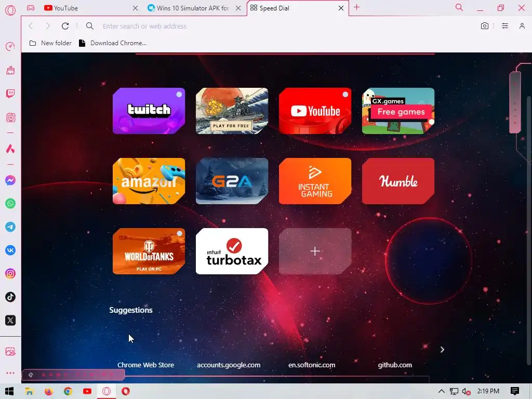This screenshot has width=532, height=399.
Task: Open Easy Setup sliders icon
Action: [505, 26]
